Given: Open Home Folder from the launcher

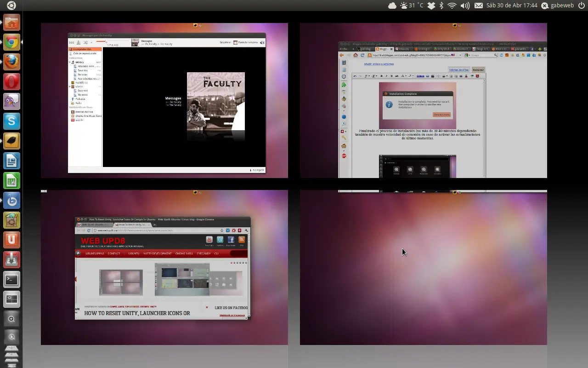Looking at the screenshot, I should [11, 23].
